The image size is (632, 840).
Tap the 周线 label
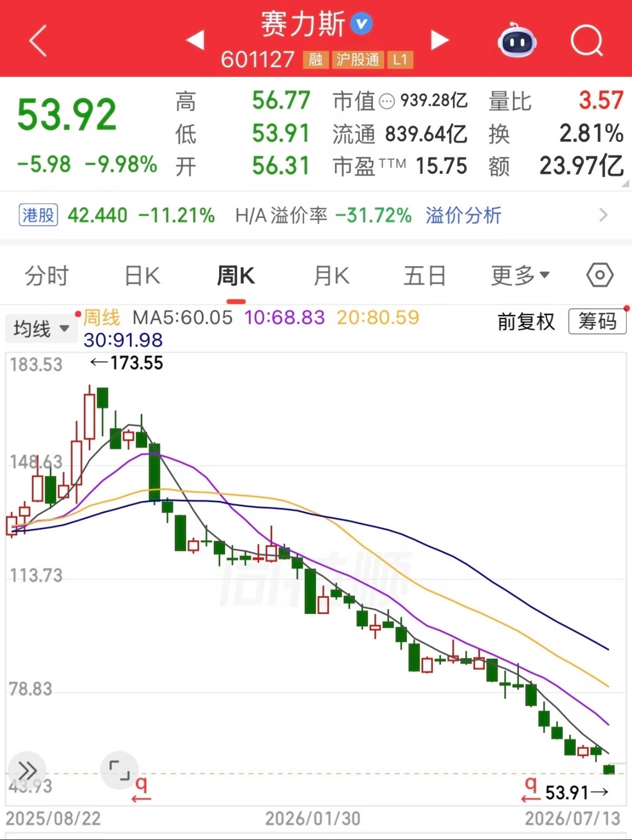pos(102,317)
